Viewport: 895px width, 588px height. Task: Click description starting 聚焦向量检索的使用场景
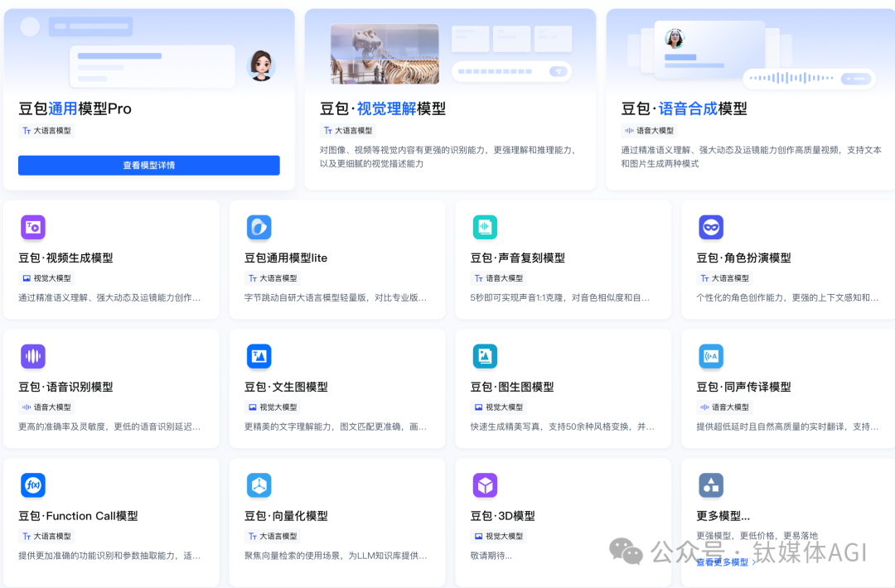click(336, 556)
